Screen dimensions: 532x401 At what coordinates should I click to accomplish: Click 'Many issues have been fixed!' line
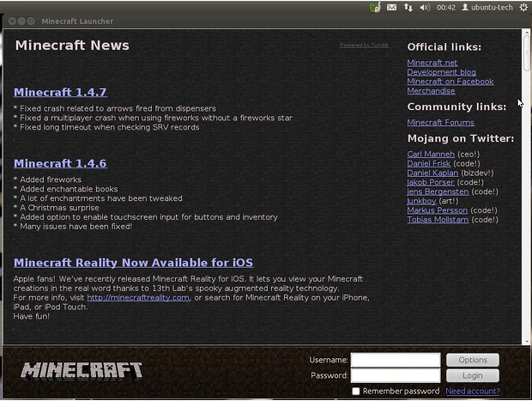(x=72, y=226)
